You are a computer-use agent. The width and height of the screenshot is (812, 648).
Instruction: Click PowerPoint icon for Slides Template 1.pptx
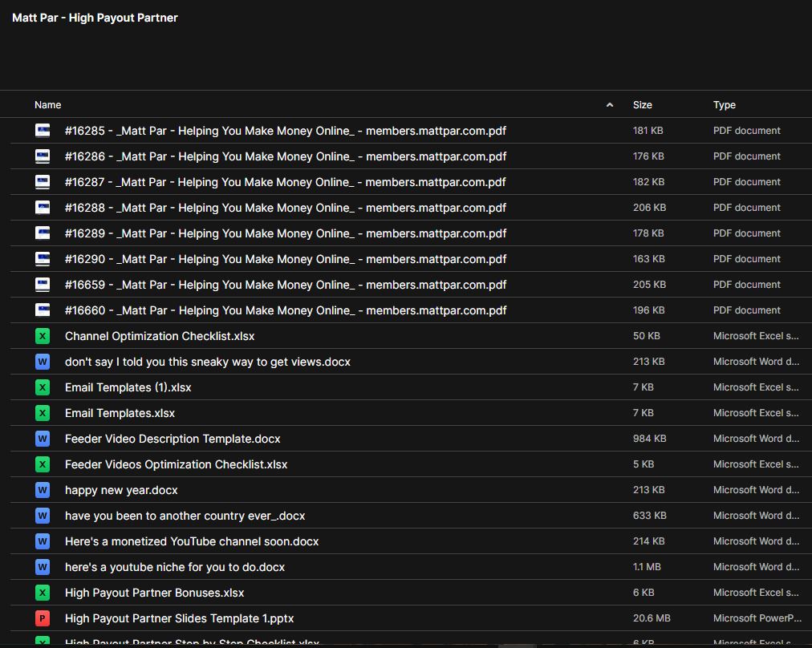click(x=43, y=618)
